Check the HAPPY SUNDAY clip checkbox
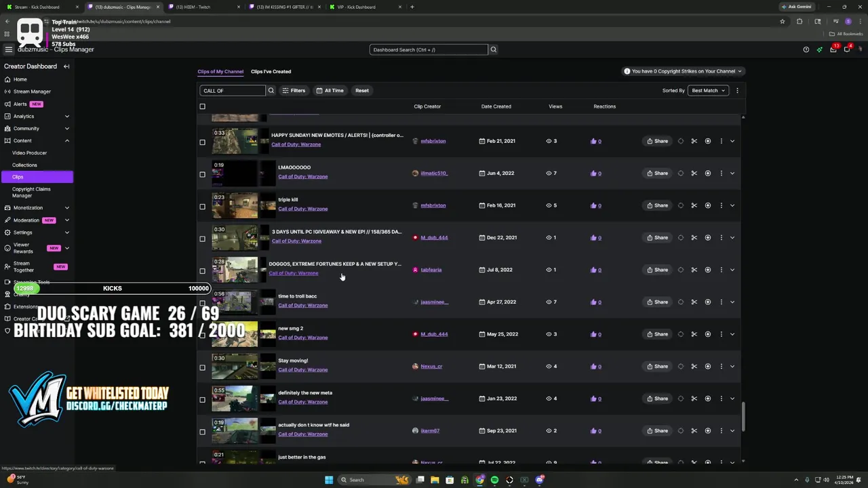 tap(202, 142)
